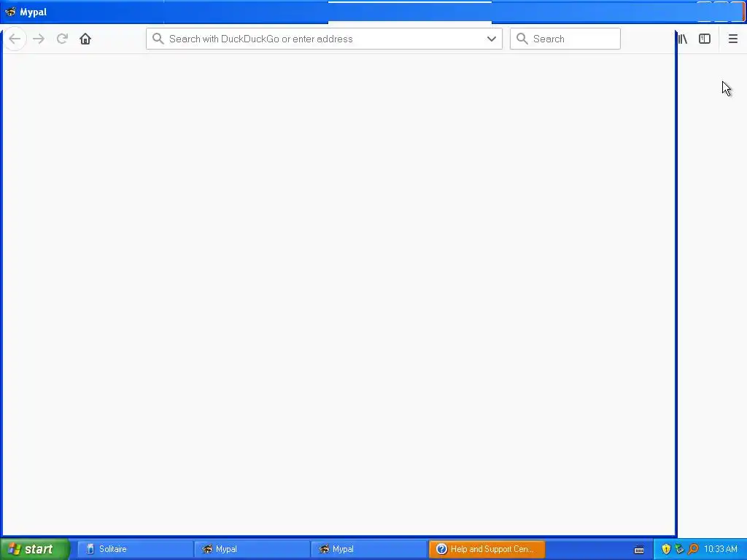Open the yellow security shield tray icon

(666, 549)
